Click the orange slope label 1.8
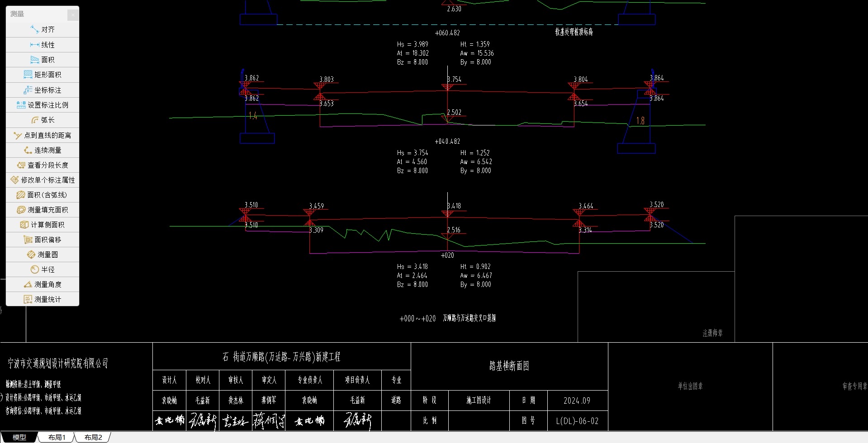 (640, 121)
